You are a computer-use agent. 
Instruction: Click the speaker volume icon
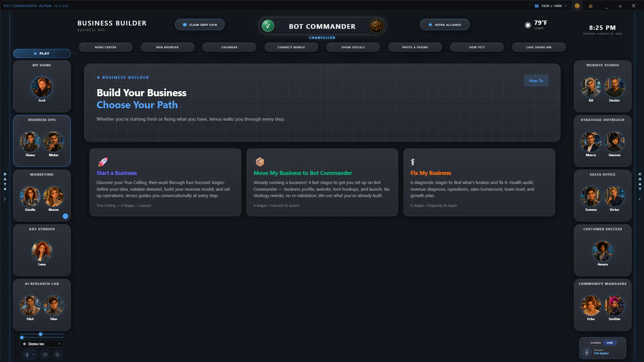click(45, 354)
